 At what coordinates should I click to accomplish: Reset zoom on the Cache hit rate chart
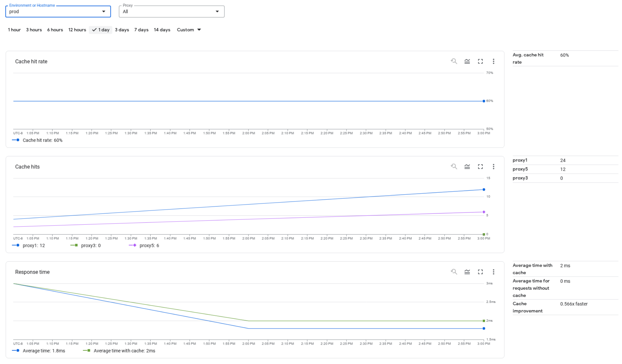point(454,61)
